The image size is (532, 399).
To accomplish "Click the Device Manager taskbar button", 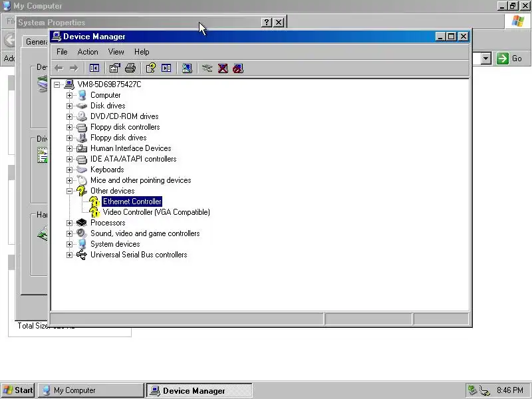I will 199,390.
